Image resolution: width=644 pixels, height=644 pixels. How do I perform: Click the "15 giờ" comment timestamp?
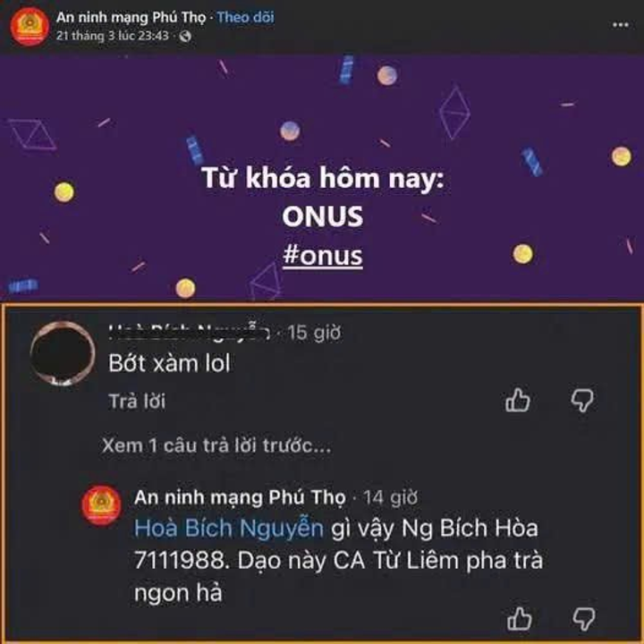point(314,333)
